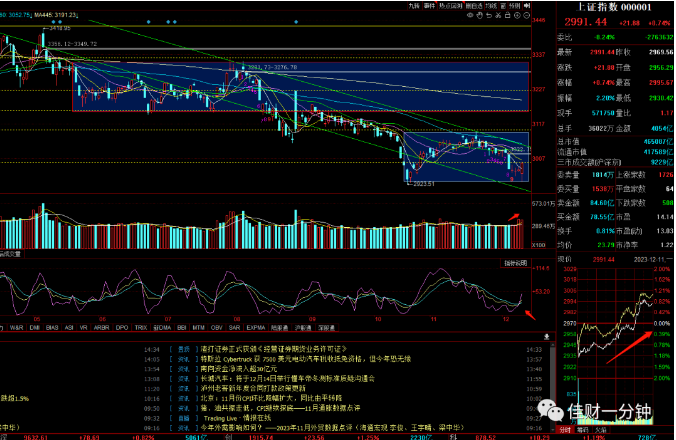676x440 pixels.
Task: Open news about 南向资金净流入超30亿元
Action: (239, 369)
